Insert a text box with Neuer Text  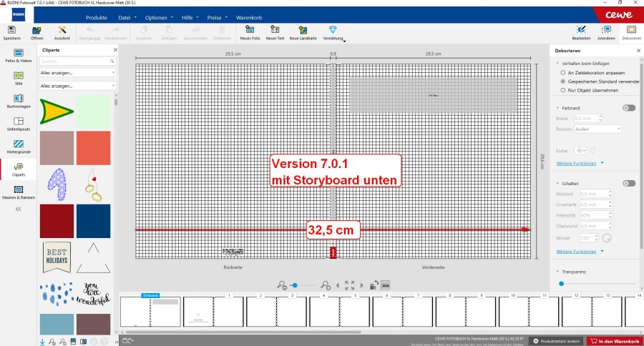[275, 32]
